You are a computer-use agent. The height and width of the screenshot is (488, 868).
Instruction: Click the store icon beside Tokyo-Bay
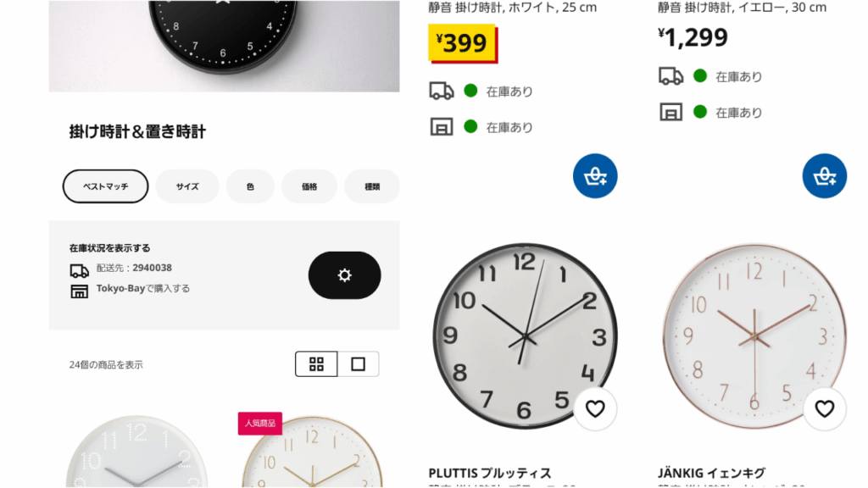coord(79,291)
